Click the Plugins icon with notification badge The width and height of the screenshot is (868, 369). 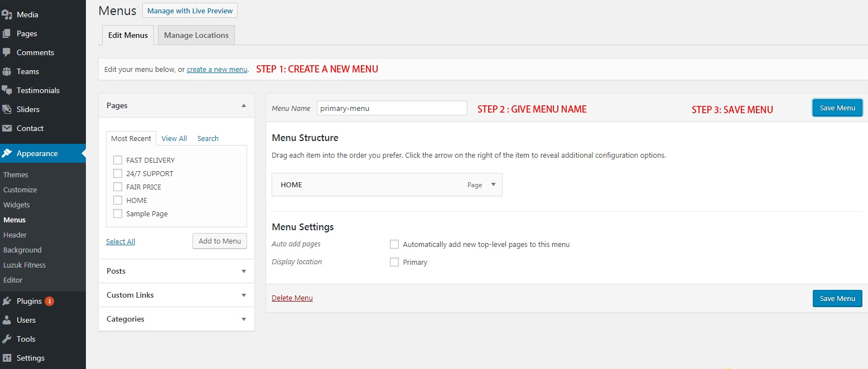point(8,301)
